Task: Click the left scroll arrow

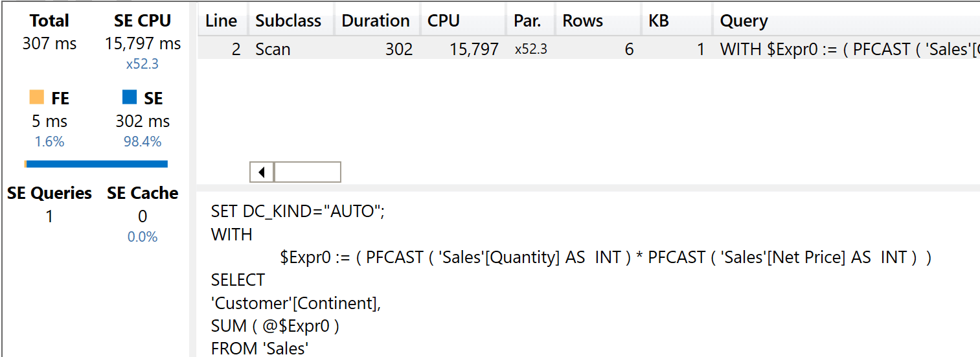Action: click(262, 172)
